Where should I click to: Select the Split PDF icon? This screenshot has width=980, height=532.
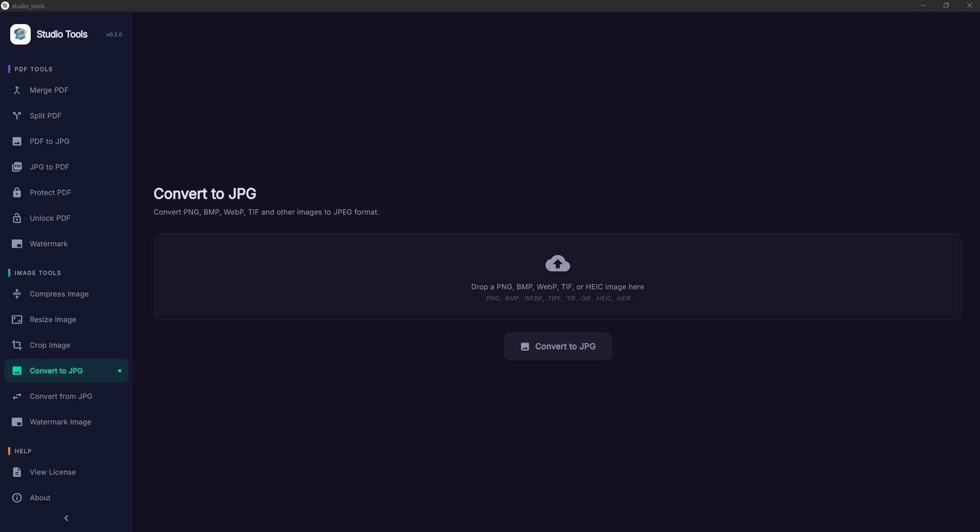[17, 116]
